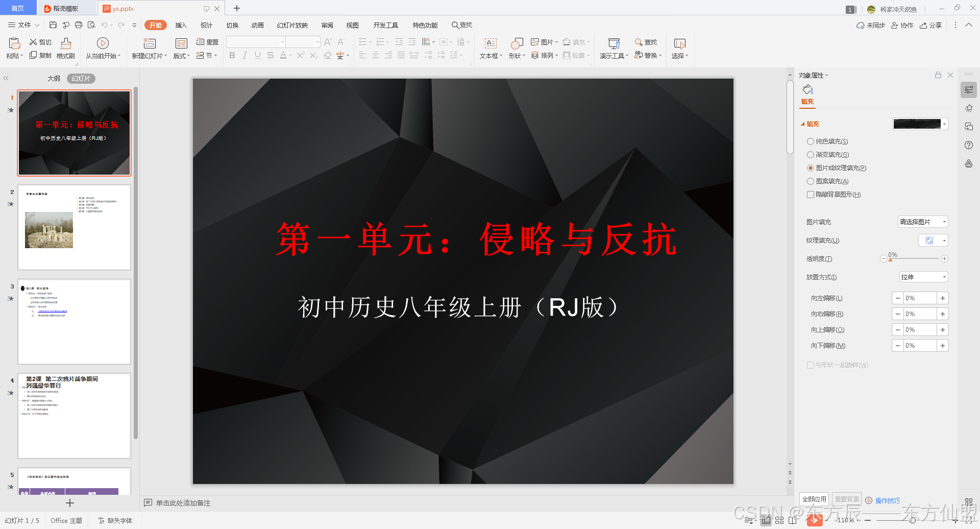
Task: Select Picture or Texture Fill radio option
Action: pos(811,168)
